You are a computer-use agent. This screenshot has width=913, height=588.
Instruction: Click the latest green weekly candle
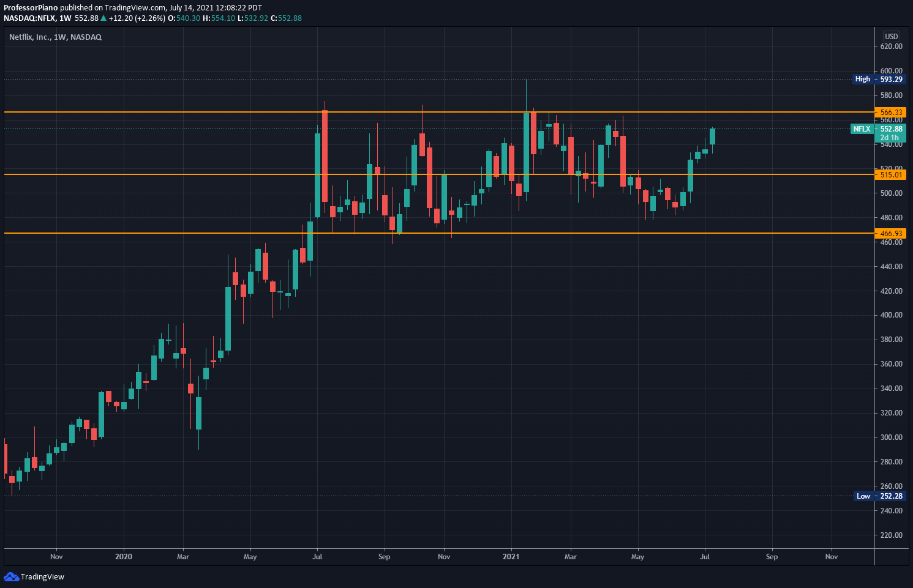[712, 136]
